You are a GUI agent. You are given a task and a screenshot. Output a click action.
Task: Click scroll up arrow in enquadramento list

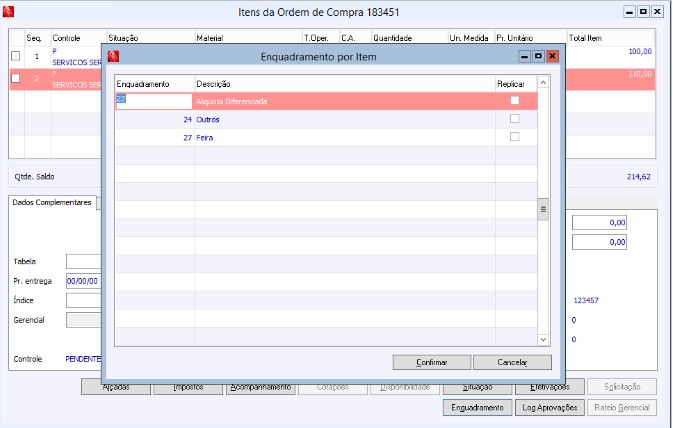(543, 82)
